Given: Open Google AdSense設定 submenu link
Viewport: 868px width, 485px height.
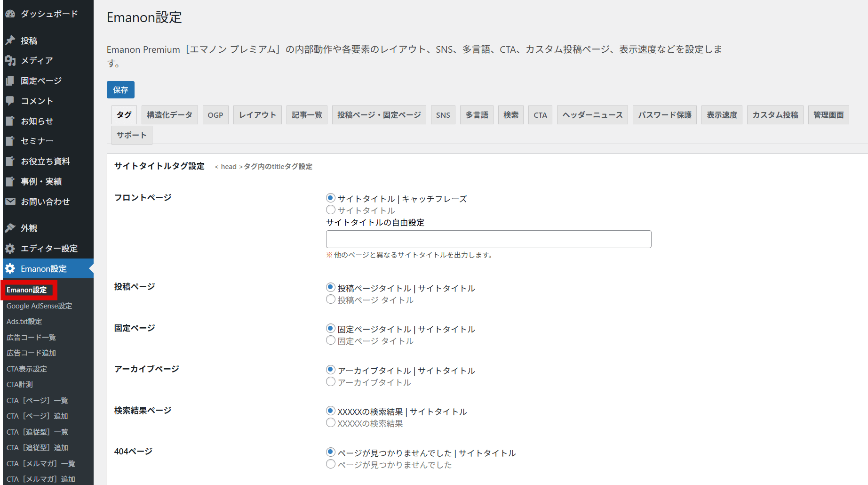Looking at the screenshot, I should click(x=39, y=306).
